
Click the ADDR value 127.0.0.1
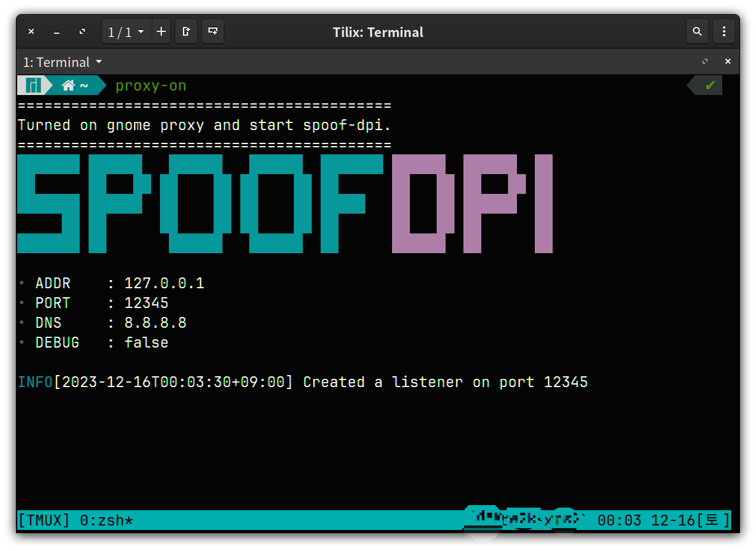(x=164, y=283)
